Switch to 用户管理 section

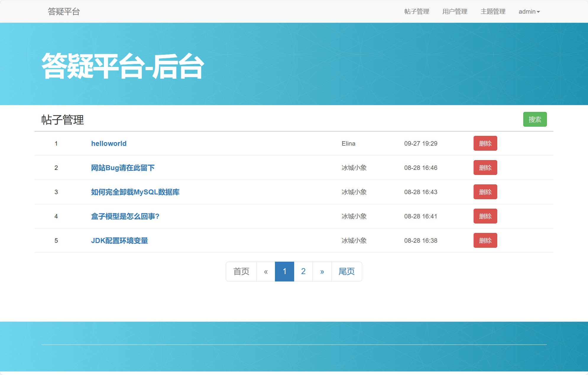[x=454, y=12]
